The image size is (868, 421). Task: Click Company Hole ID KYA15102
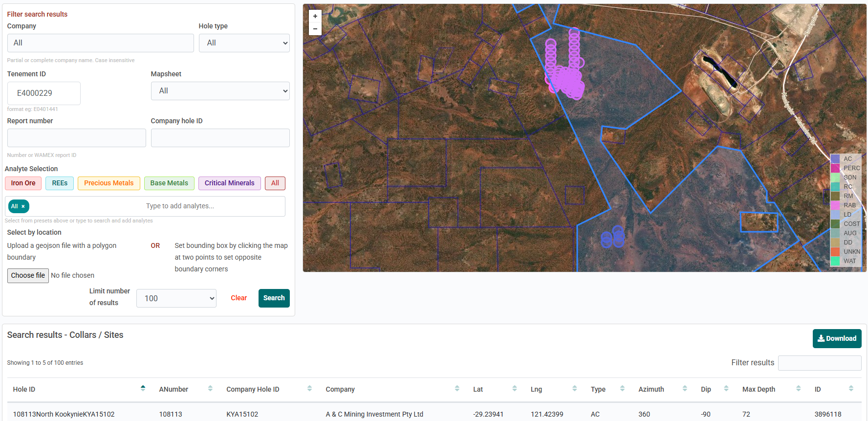(x=242, y=414)
